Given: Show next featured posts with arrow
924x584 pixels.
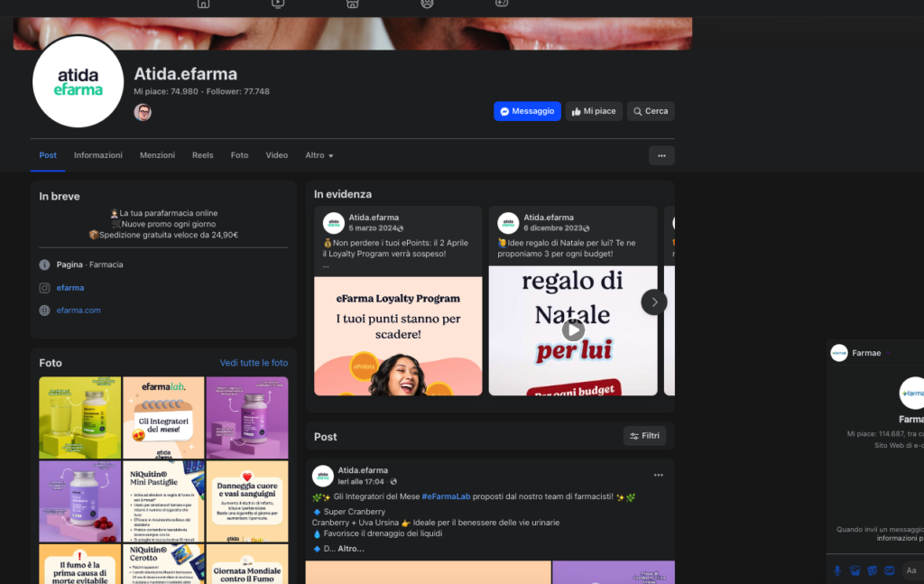Looking at the screenshot, I should coord(654,301).
